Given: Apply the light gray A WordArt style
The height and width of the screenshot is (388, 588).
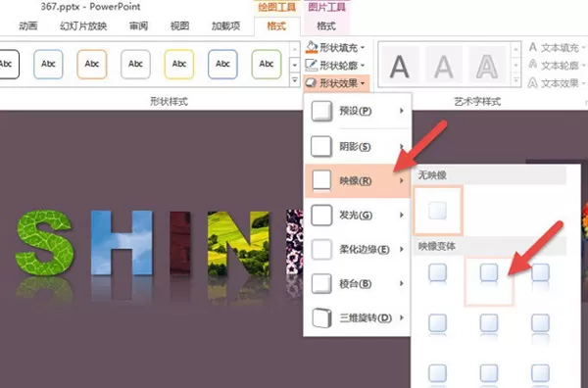Looking at the screenshot, I should point(444,67).
